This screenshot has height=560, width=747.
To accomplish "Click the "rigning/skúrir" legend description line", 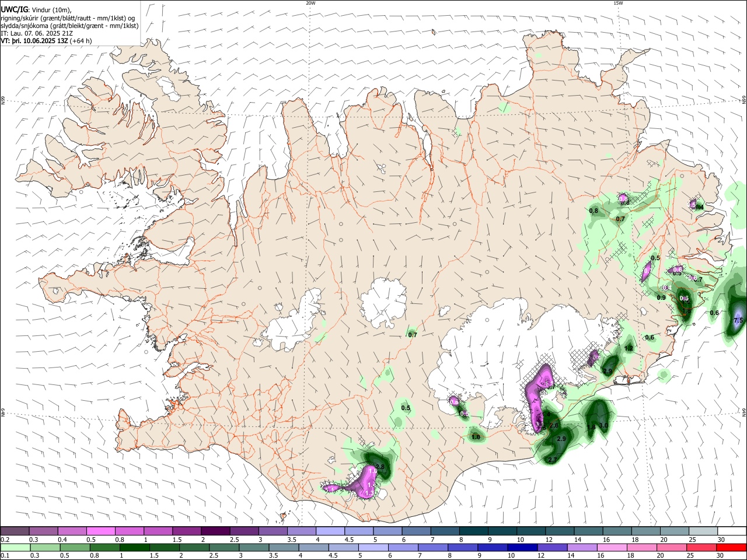I will (69, 17).
